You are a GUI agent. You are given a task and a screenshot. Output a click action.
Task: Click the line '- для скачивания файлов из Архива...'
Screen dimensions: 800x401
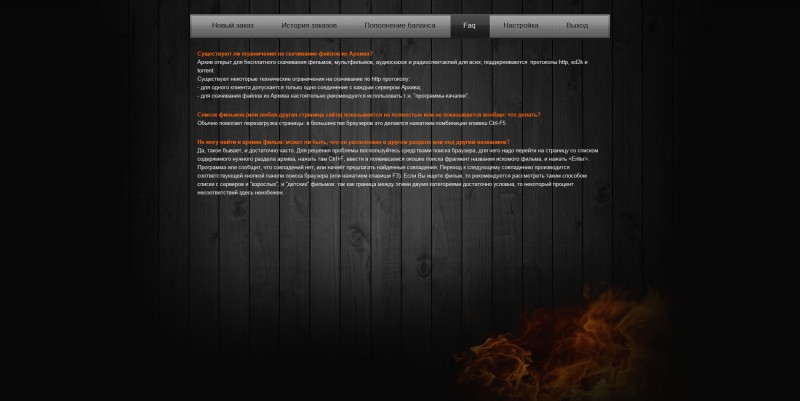click(x=333, y=96)
